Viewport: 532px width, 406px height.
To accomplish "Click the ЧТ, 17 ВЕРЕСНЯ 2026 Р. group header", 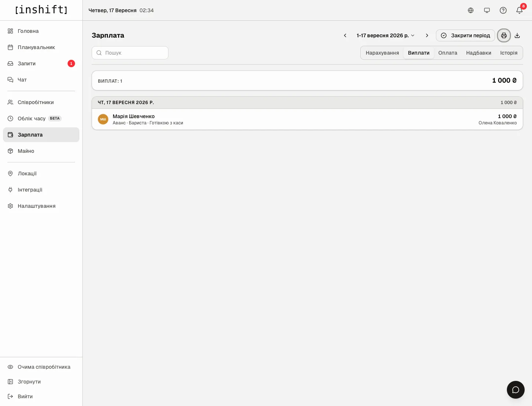I will [307, 103].
